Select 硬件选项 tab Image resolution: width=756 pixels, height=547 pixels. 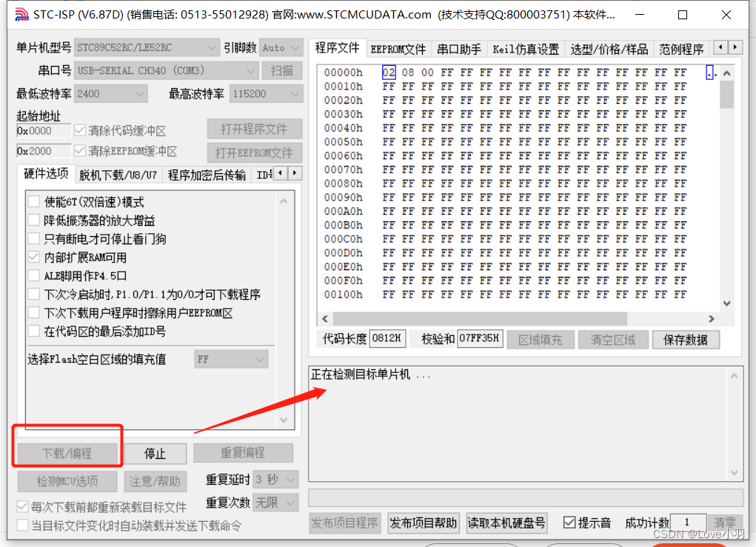pyautogui.click(x=47, y=173)
